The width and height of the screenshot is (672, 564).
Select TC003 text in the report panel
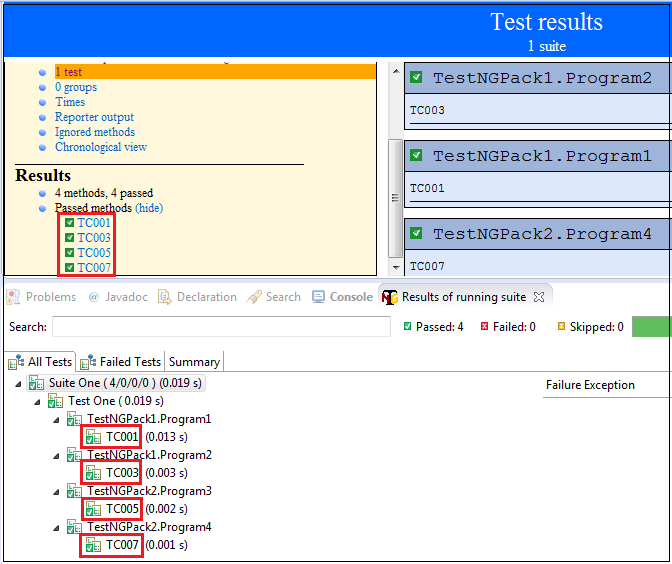427,110
